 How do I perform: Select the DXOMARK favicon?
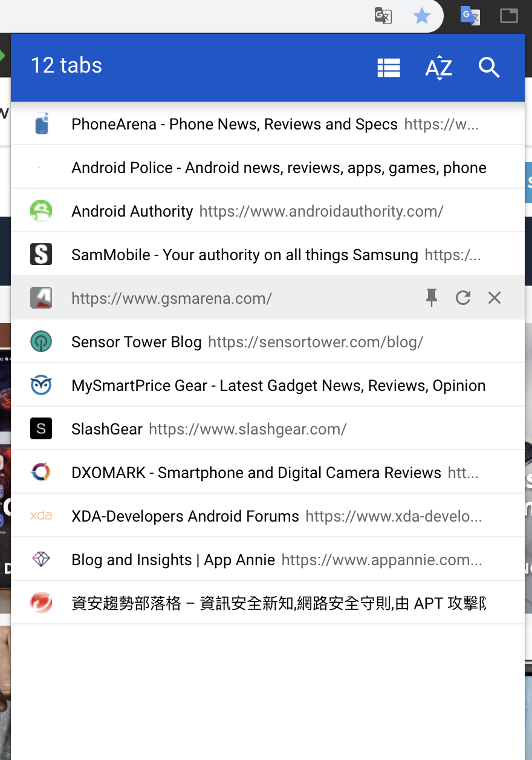coord(41,472)
